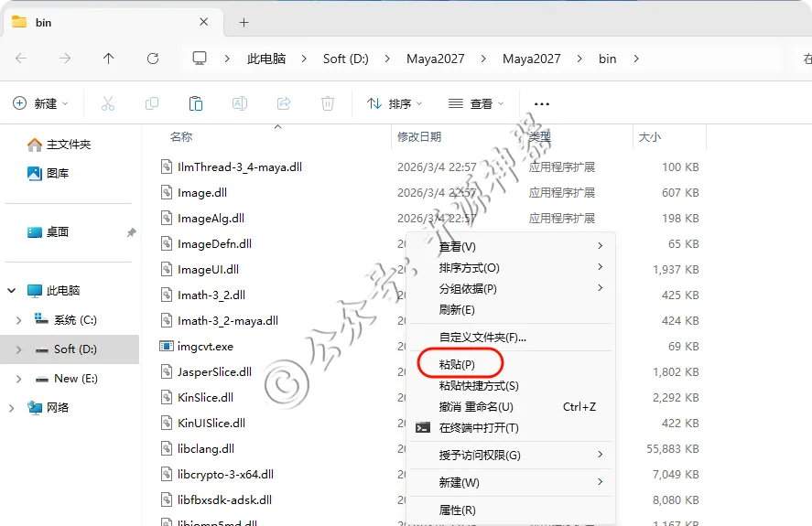Viewport: 812px width, 526px height.
Task: Select file libfbxsdk-adsk.dll
Action: [224, 500]
